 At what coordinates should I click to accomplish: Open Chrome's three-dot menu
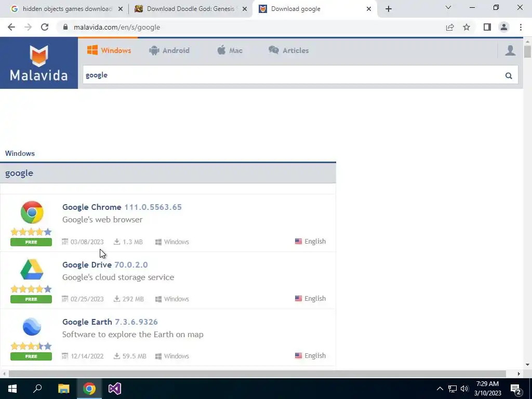pyautogui.click(x=521, y=27)
